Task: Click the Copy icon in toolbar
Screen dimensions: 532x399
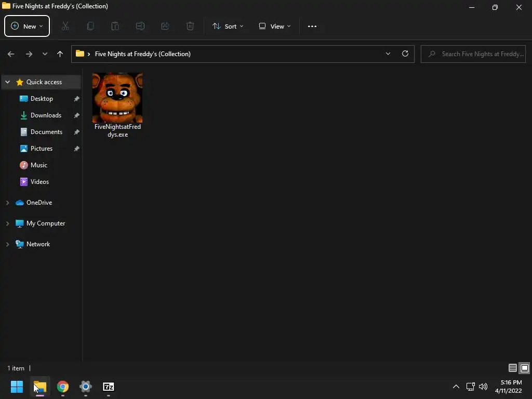Action: (x=90, y=26)
